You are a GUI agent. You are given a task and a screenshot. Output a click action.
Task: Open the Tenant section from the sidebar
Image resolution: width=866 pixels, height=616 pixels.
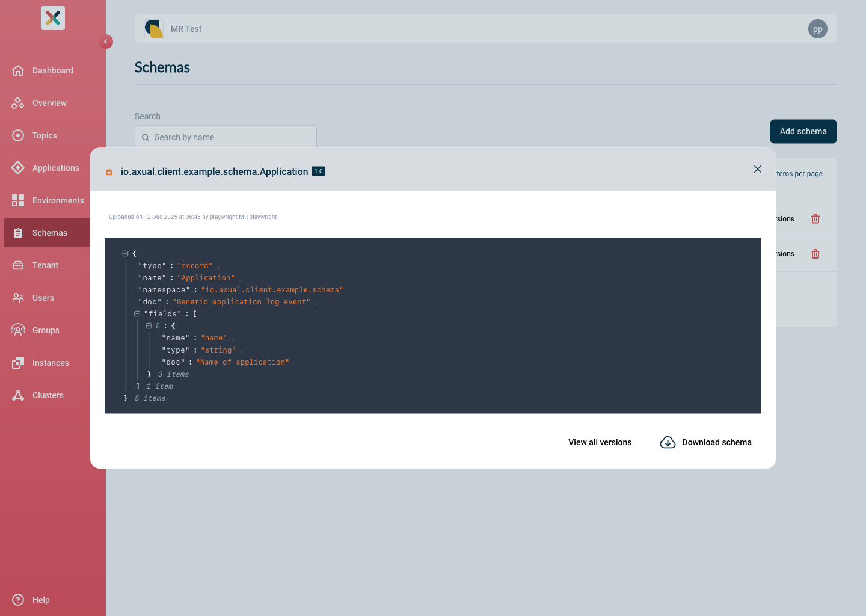[18, 265]
